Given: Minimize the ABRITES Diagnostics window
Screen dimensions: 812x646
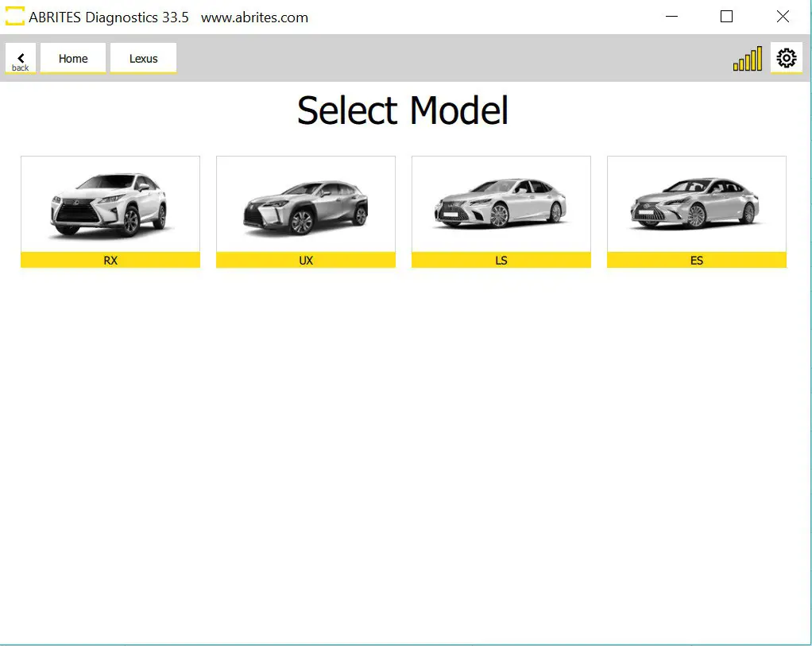Looking at the screenshot, I should pos(671,16).
